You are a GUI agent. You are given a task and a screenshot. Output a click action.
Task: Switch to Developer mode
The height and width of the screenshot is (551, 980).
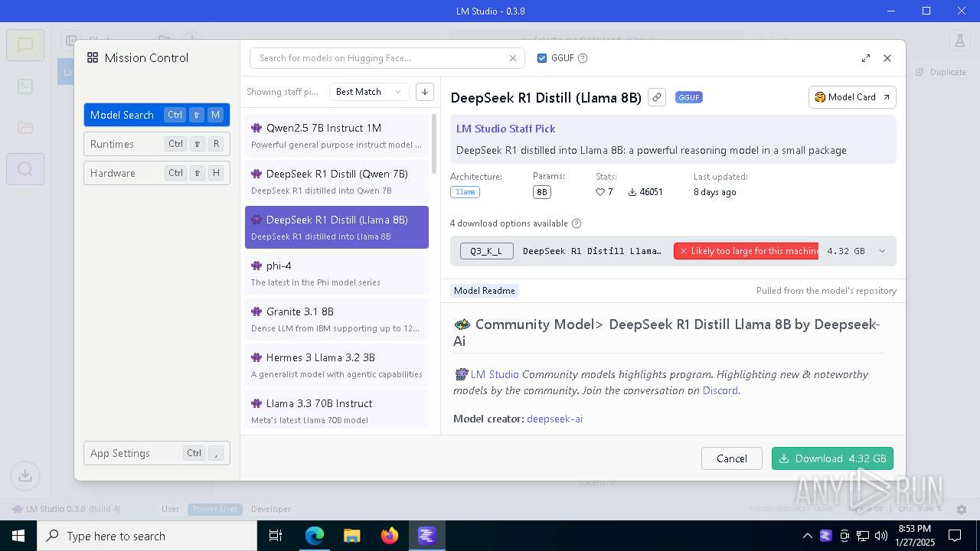tap(271, 509)
